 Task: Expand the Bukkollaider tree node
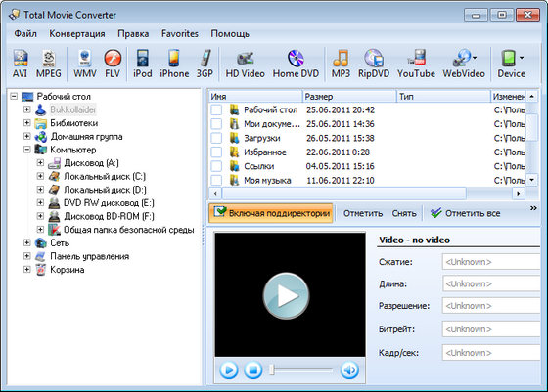[x=27, y=109]
